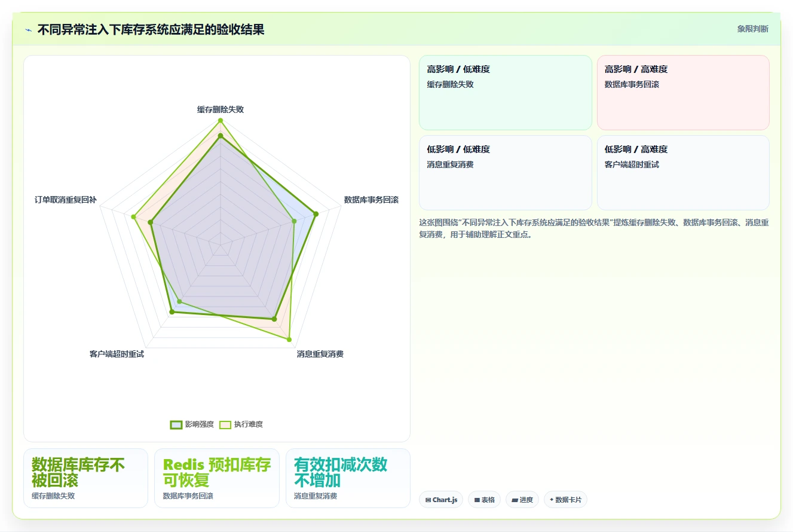
Task: Click 订单取消重复回补 radar axis label
Action: (65, 200)
